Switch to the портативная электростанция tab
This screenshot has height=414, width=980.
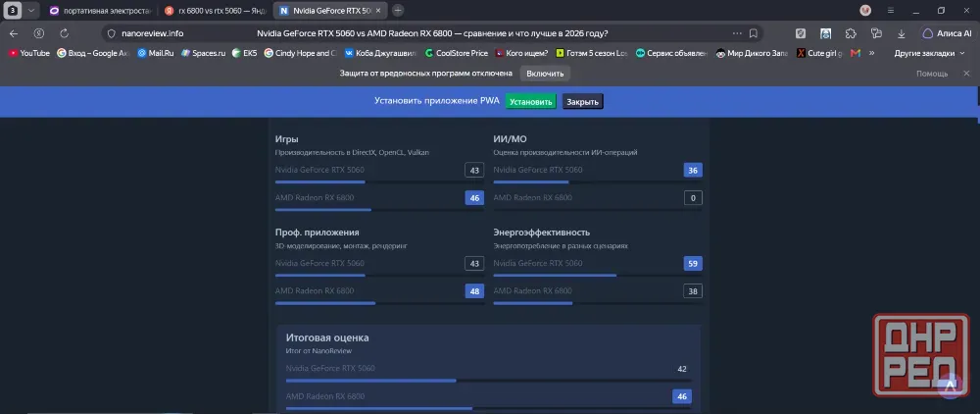100,11
